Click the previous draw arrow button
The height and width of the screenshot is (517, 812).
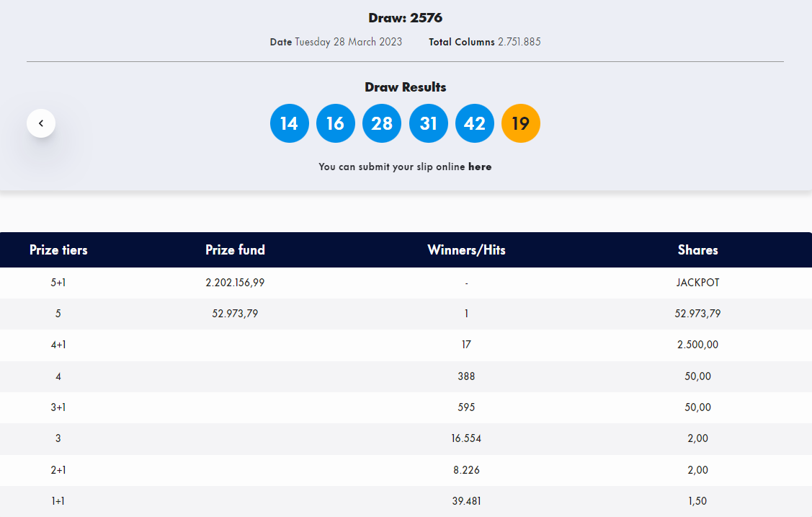point(41,123)
